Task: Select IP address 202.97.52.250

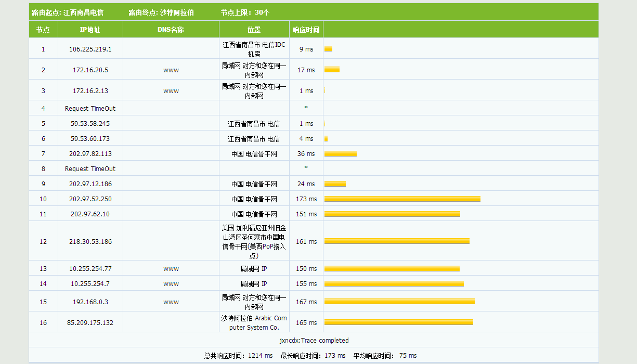Action: 90,199
